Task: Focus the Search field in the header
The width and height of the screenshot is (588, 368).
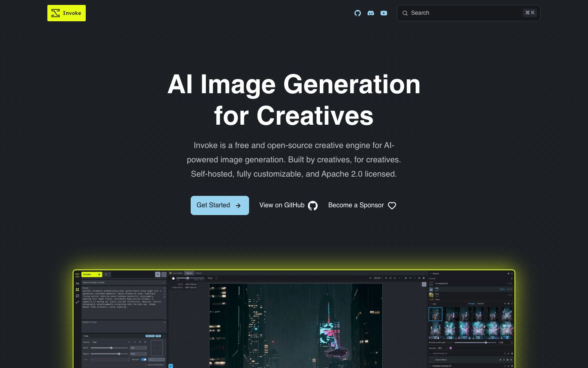Action: (x=469, y=13)
